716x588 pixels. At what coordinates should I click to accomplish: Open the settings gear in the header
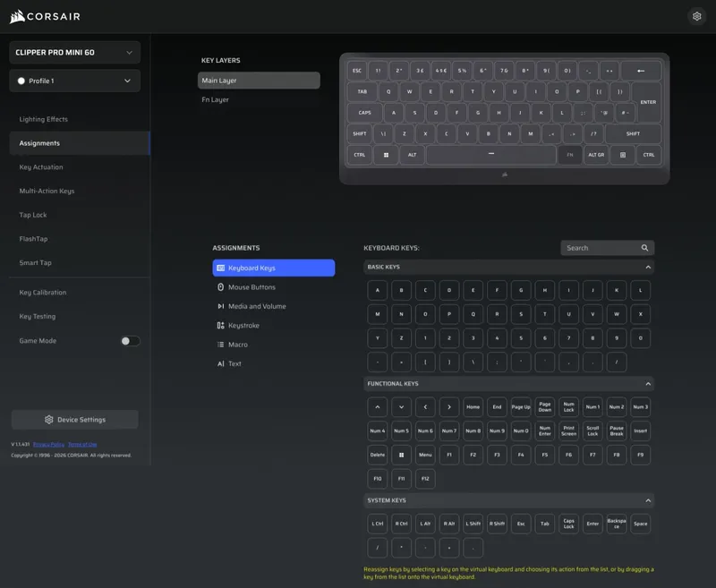696,16
